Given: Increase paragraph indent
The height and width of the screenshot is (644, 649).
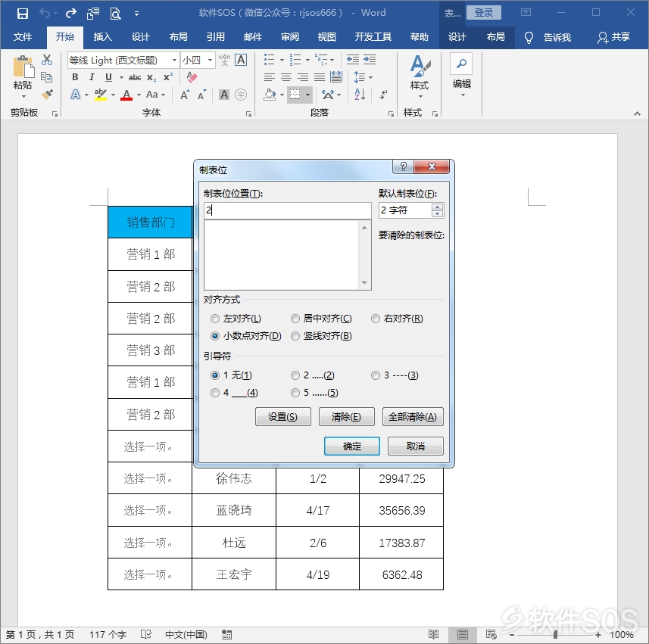Looking at the screenshot, I should [370, 60].
